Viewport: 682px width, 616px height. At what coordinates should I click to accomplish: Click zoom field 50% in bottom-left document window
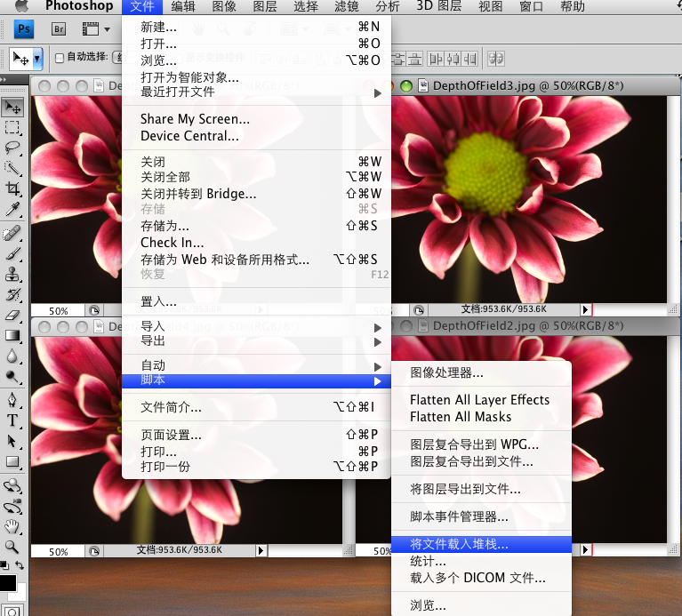(58, 552)
